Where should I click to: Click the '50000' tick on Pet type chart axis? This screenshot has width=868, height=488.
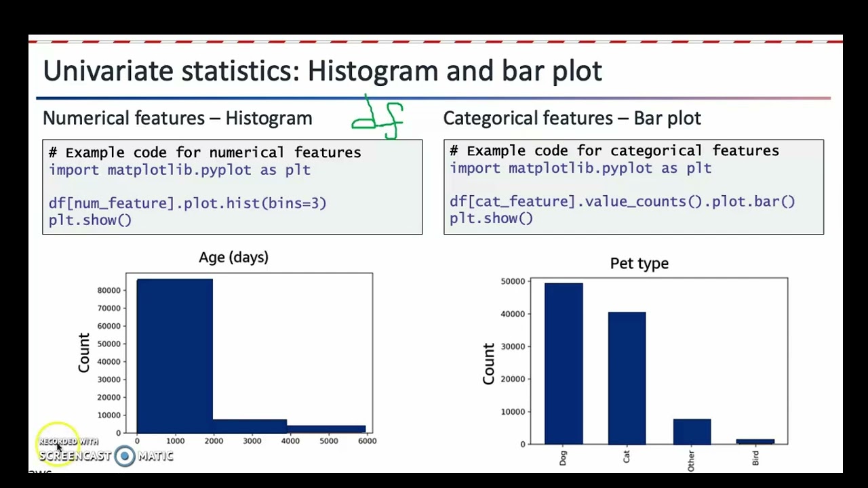513,281
